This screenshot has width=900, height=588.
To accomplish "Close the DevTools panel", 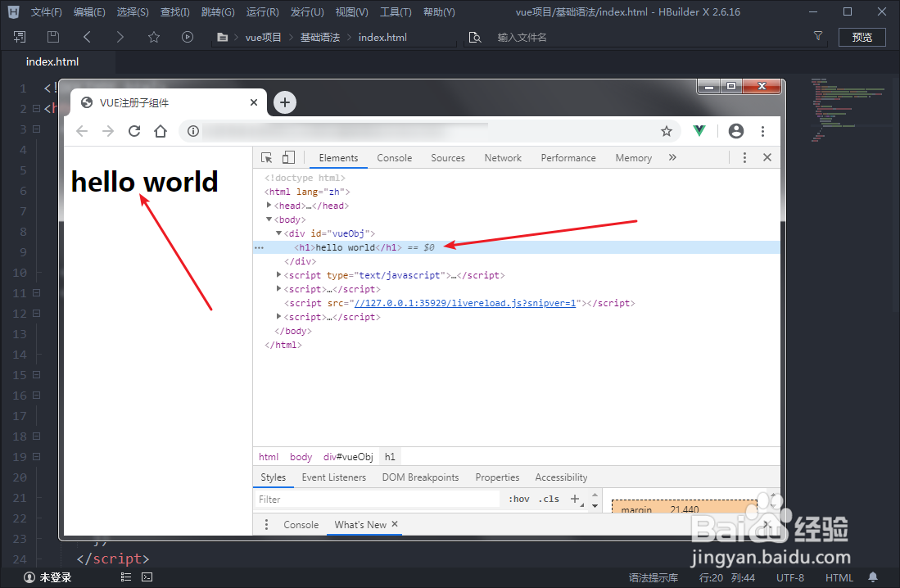I will click(767, 157).
